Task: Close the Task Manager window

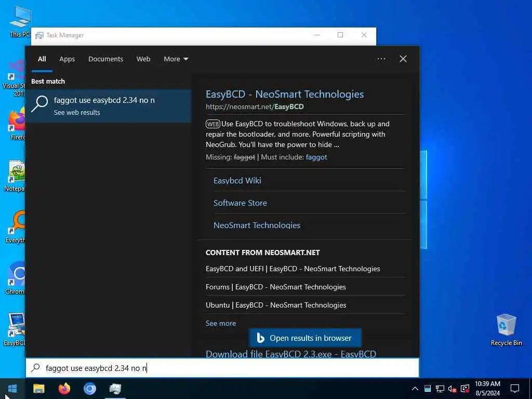Action: click(364, 35)
